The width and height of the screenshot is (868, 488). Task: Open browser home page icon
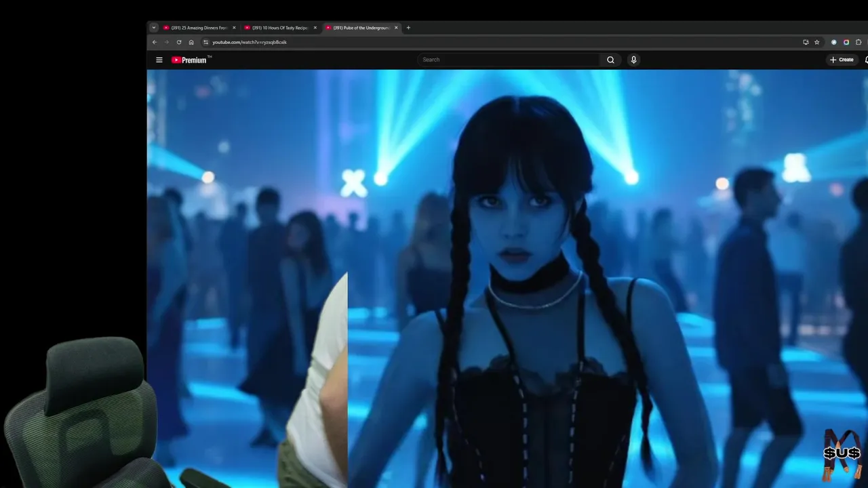point(191,42)
